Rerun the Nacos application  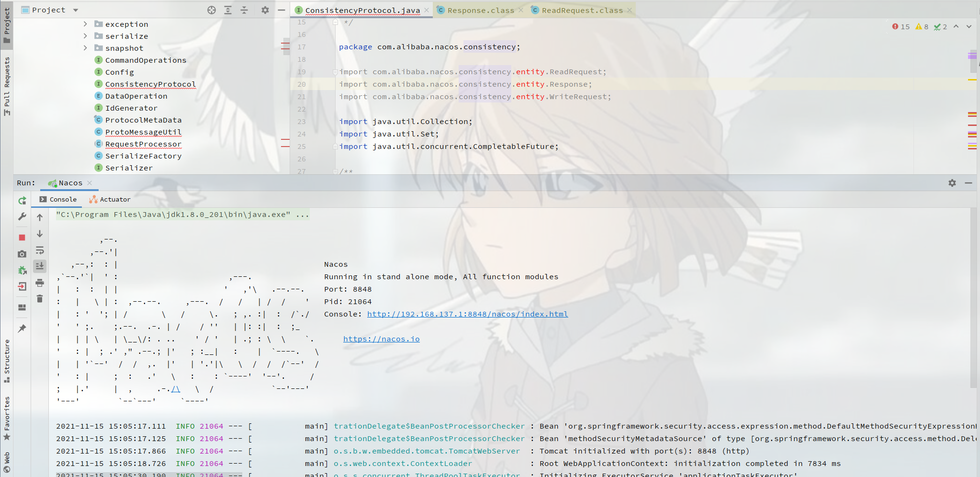22,201
